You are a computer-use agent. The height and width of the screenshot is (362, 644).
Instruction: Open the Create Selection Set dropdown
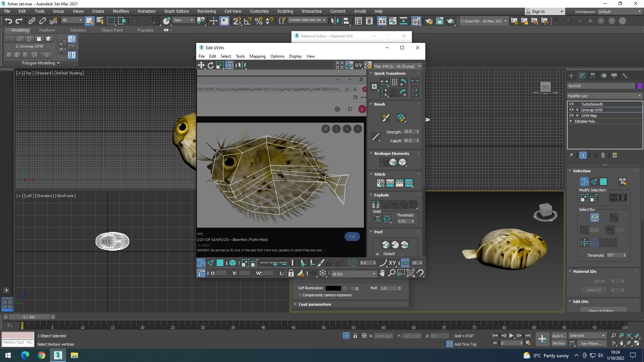(307, 20)
